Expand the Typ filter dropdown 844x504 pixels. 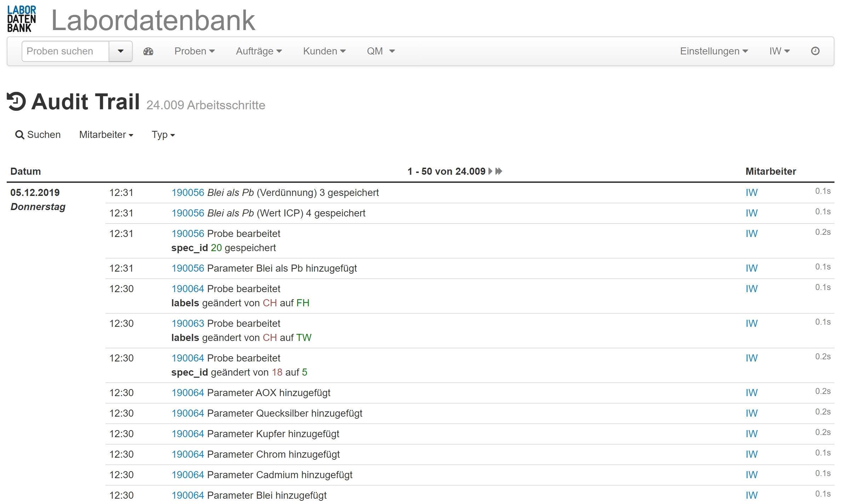[x=163, y=135]
